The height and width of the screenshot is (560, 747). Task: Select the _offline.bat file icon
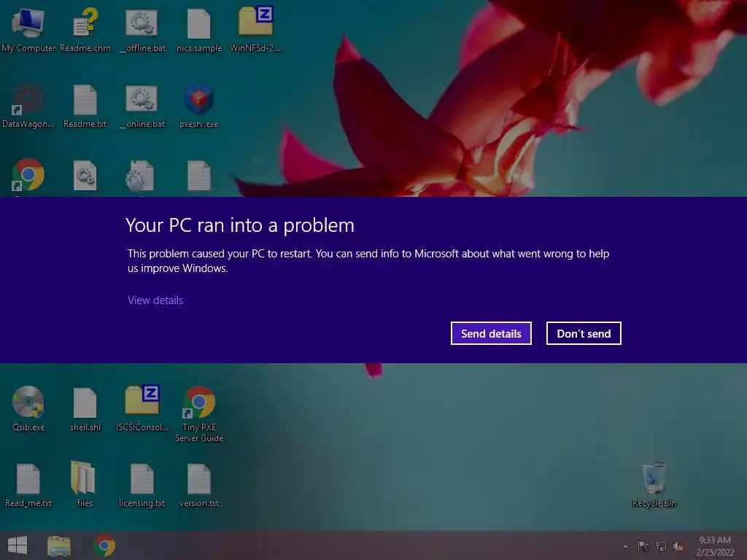pos(142,29)
